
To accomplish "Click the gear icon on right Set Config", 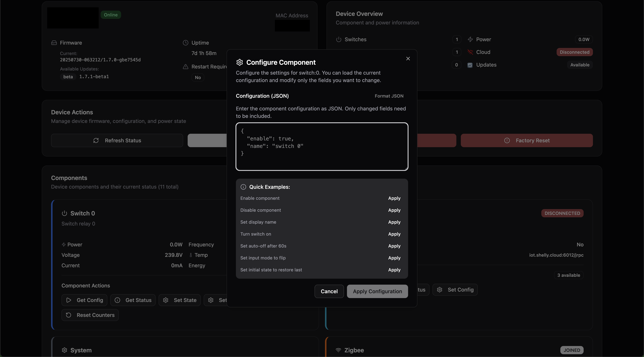I will [x=440, y=290].
